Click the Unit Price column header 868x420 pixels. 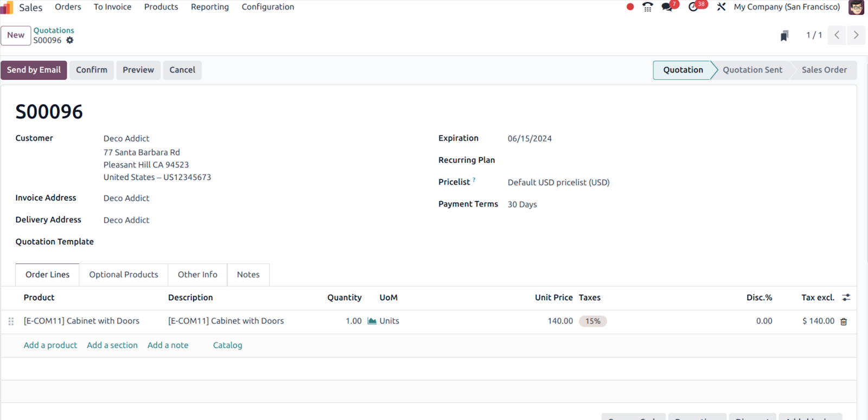click(554, 298)
